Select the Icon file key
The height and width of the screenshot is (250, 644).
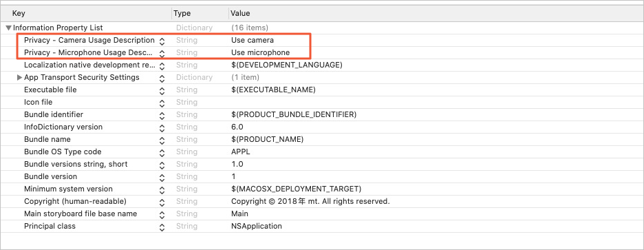click(x=39, y=102)
